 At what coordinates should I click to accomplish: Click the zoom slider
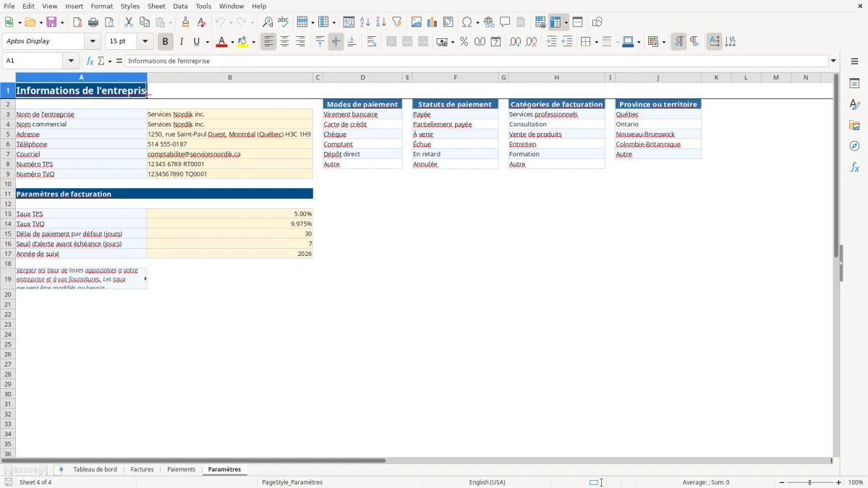pyautogui.click(x=809, y=482)
